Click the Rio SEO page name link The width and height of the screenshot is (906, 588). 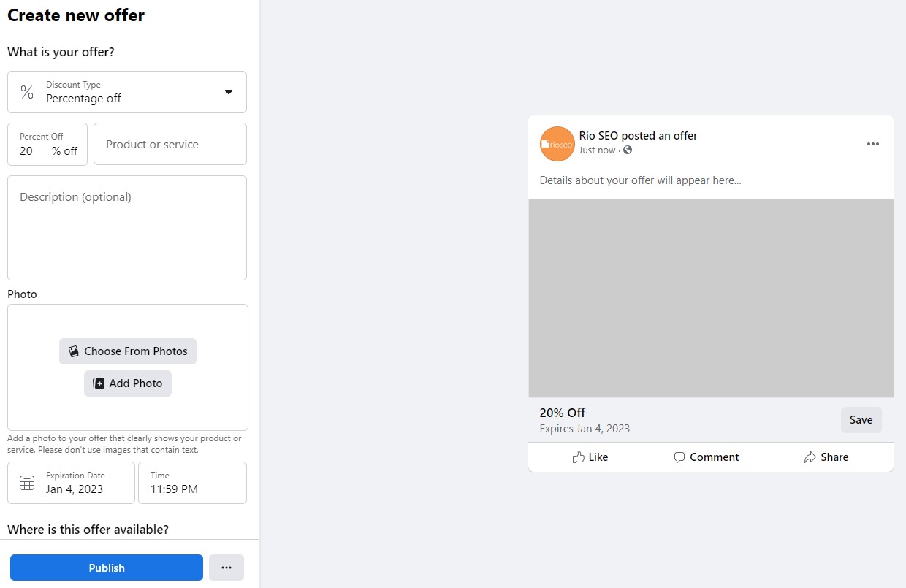(x=599, y=136)
